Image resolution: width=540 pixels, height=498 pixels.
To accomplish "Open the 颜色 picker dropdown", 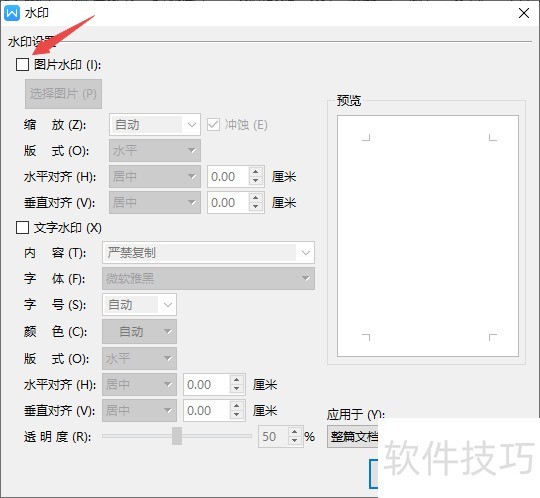I will click(x=139, y=331).
